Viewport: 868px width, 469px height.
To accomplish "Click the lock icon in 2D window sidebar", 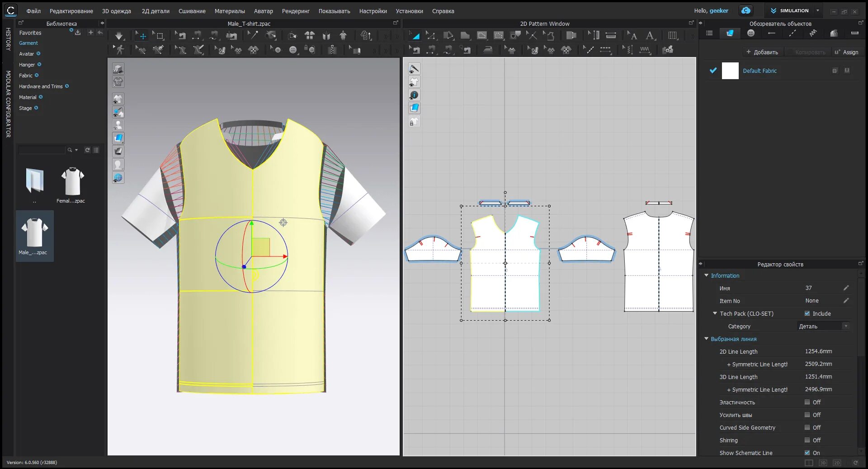I will coord(414,121).
